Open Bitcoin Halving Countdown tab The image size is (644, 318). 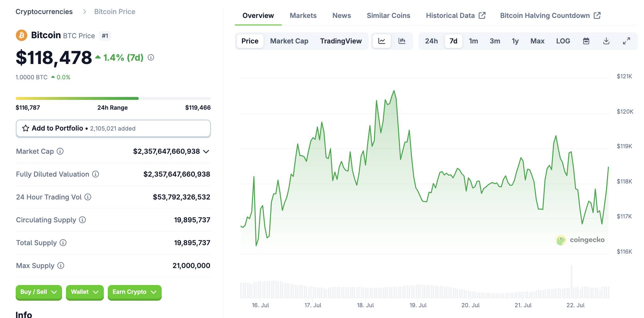tap(550, 16)
